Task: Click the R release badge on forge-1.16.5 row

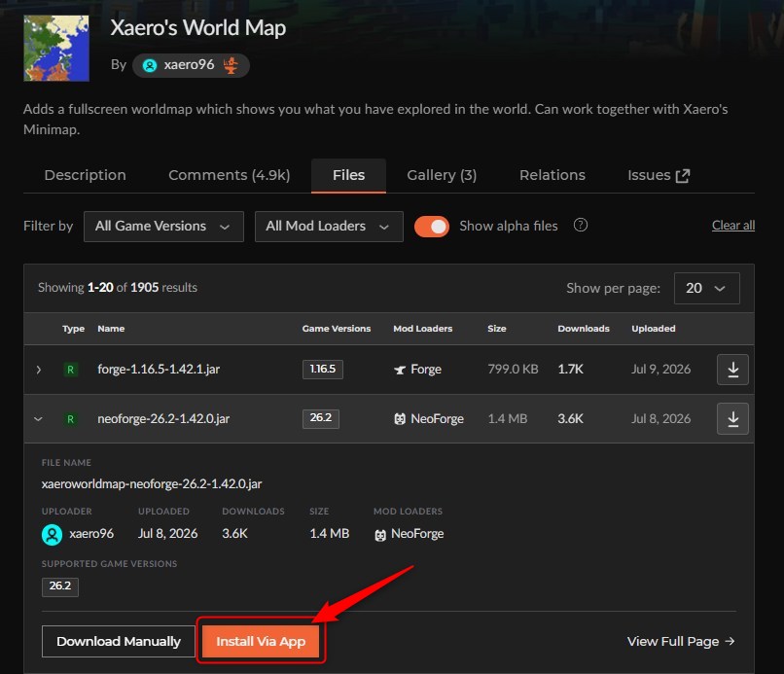Action: (70, 370)
